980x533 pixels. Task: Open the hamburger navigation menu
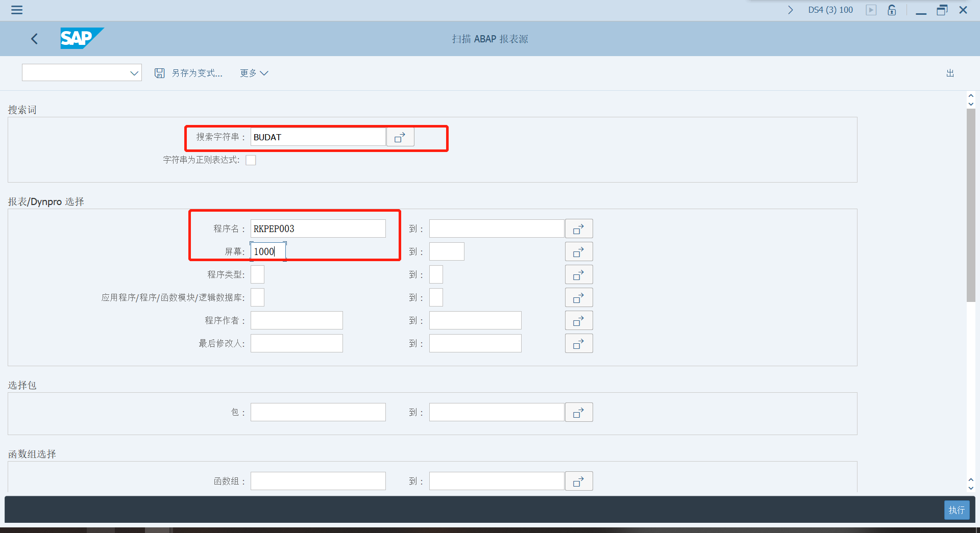click(x=16, y=10)
